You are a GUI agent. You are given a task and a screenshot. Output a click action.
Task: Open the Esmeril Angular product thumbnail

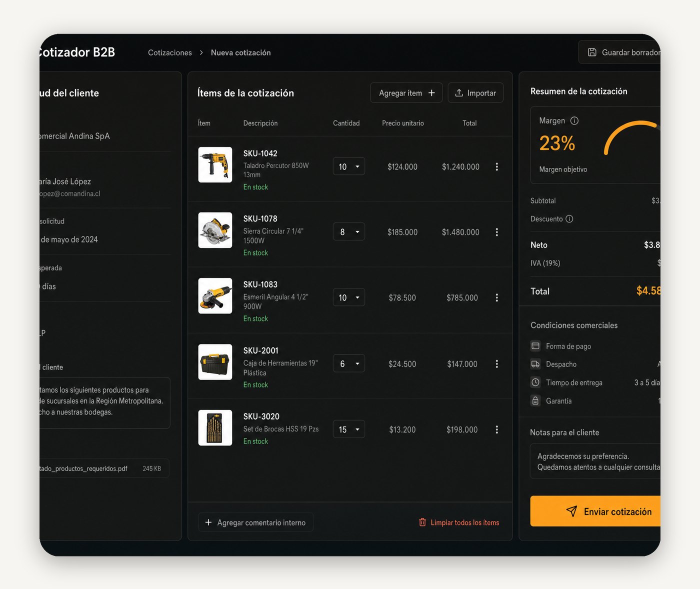(x=215, y=295)
